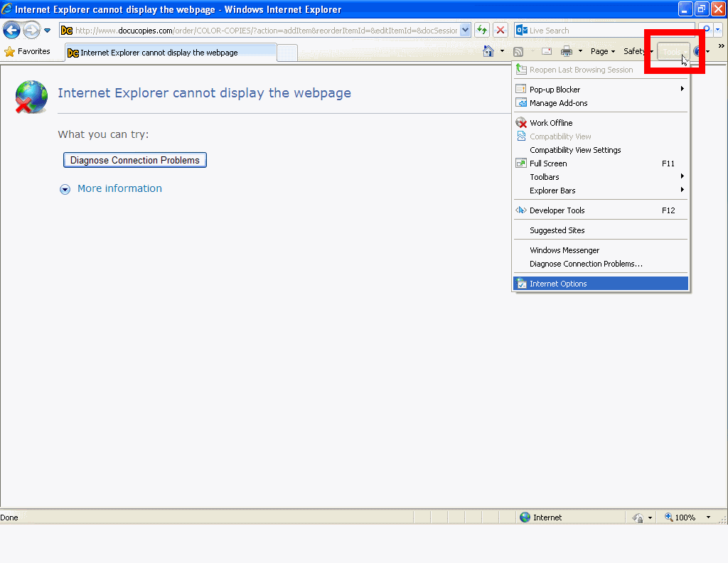The height and width of the screenshot is (563, 728).
Task: Stop loading with the red X icon
Action: [500, 31]
